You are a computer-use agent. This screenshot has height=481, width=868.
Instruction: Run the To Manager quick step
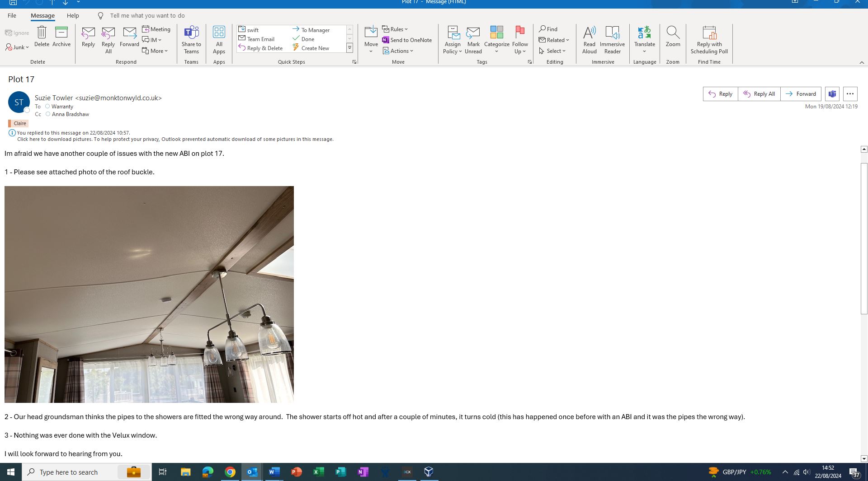311,30
